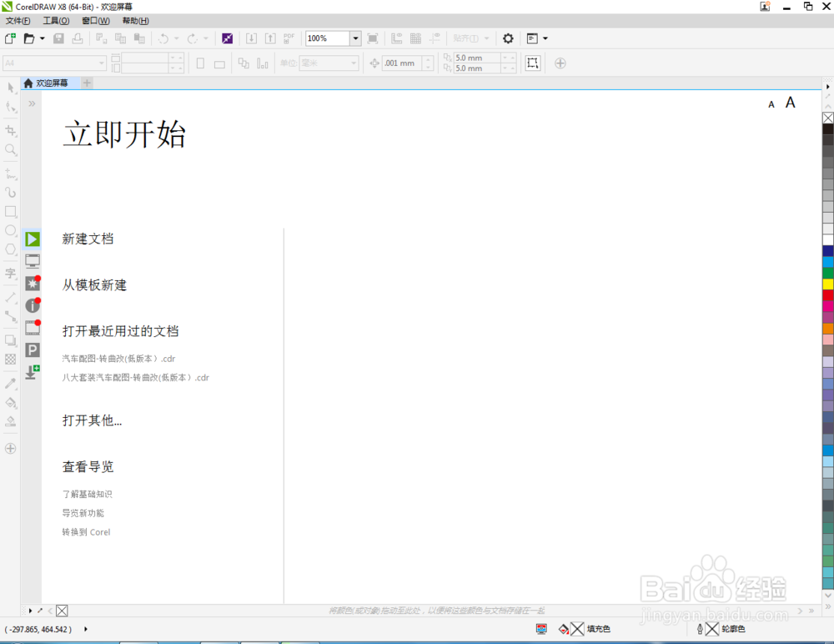Open recent file 汽车配图-转曲改(低版本).cdr
Viewport: 834px width, 644px height.
(118, 359)
